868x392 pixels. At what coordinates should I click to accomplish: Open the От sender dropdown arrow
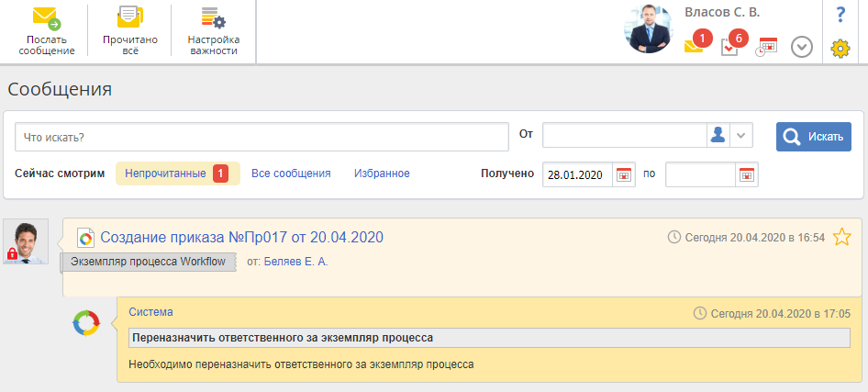(741, 136)
